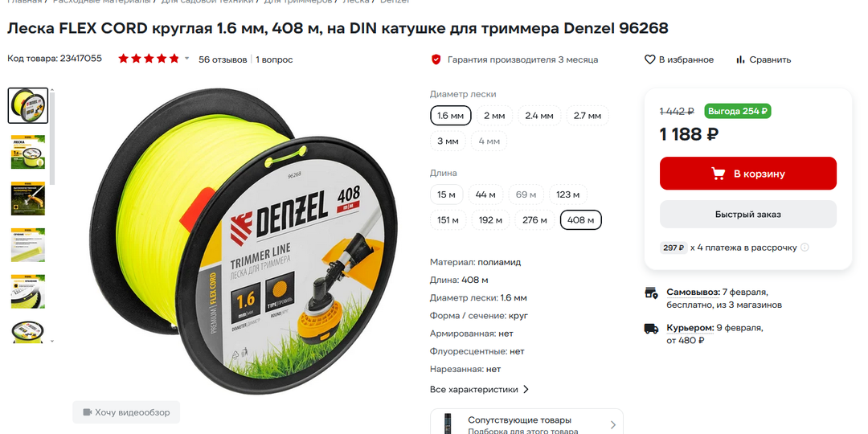Viewport: 868px width, 434px height.
Task: Click the video camera icon for video review
Action: point(87,412)
